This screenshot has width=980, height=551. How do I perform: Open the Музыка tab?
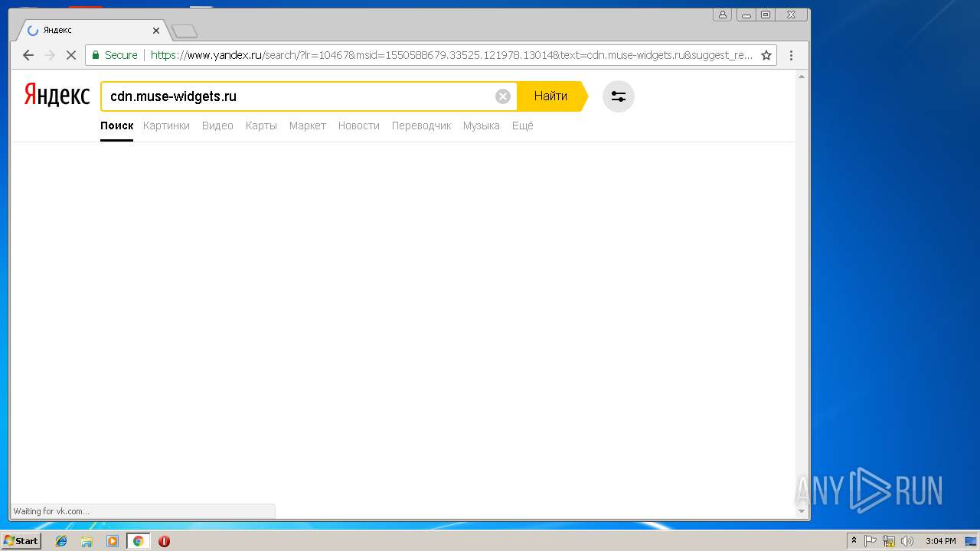[482, 126]
